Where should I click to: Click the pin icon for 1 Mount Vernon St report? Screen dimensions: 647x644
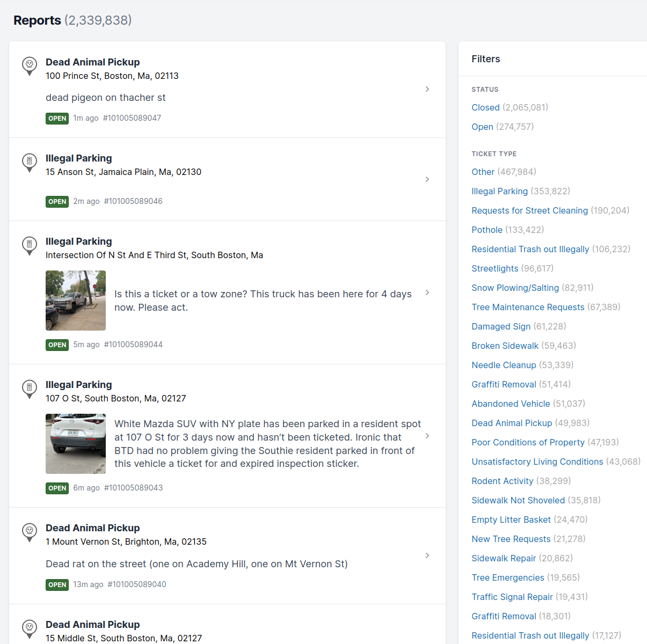[x=30, y=532]
